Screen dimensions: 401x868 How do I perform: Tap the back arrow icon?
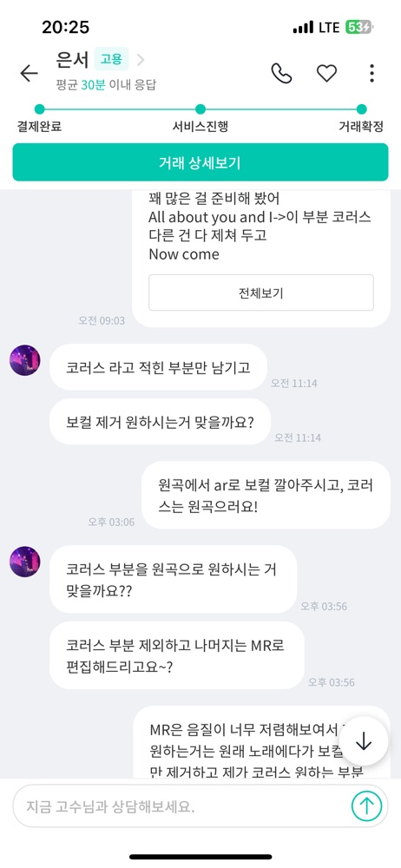(x=29, y=73)
